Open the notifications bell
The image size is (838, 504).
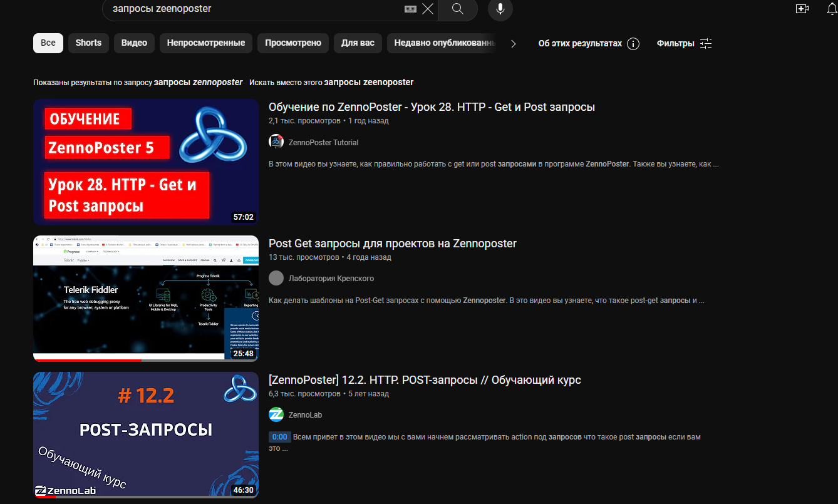click(832, 9)
